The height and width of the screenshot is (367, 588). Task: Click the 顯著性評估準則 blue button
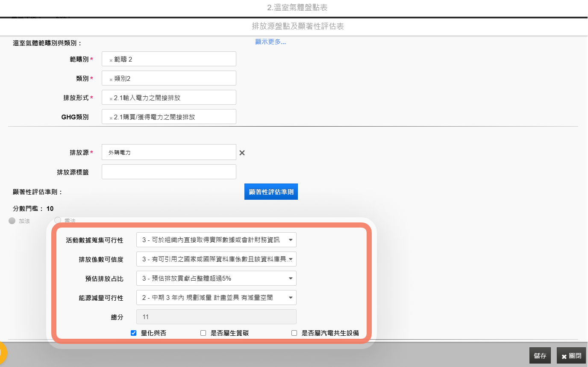(271, 192)
